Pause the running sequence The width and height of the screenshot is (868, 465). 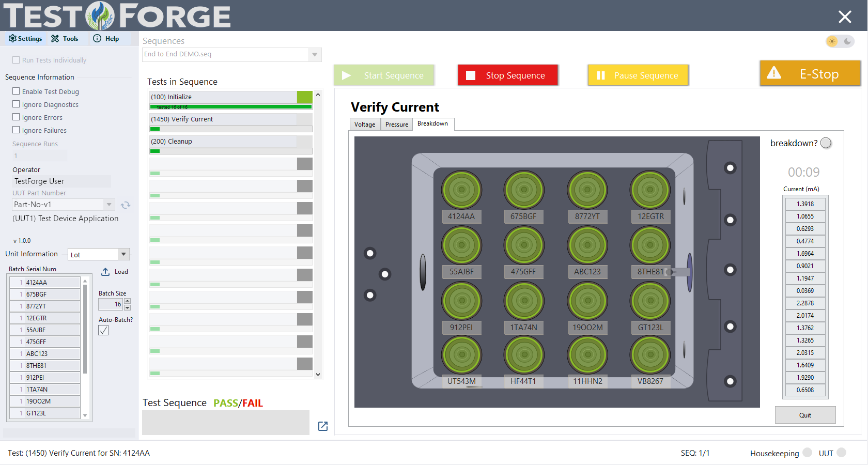(638, 75)
